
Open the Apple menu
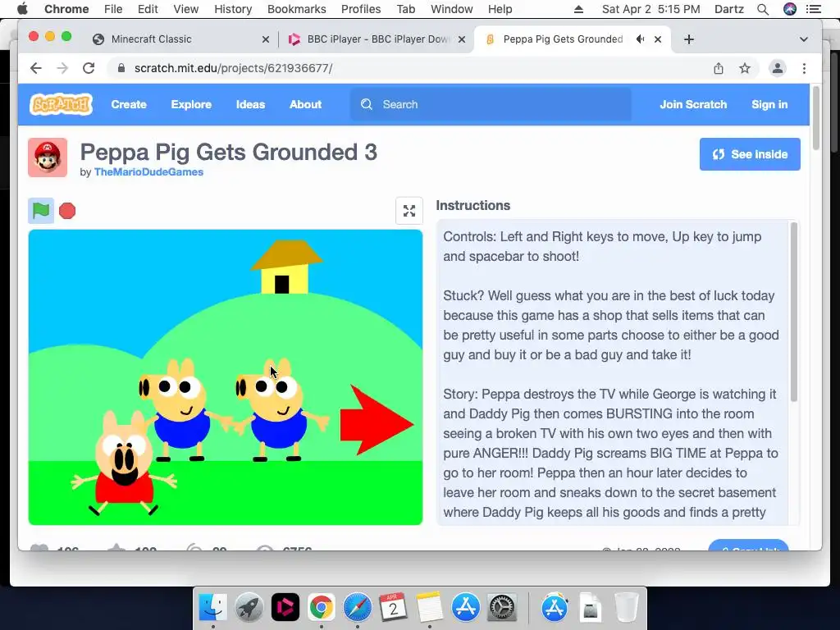(x=22, y=9)
